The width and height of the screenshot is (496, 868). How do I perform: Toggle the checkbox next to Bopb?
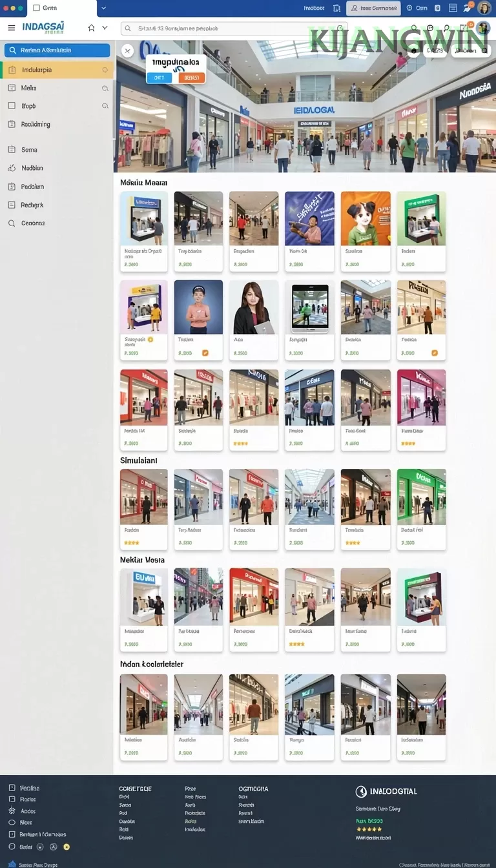click(11, 106)
